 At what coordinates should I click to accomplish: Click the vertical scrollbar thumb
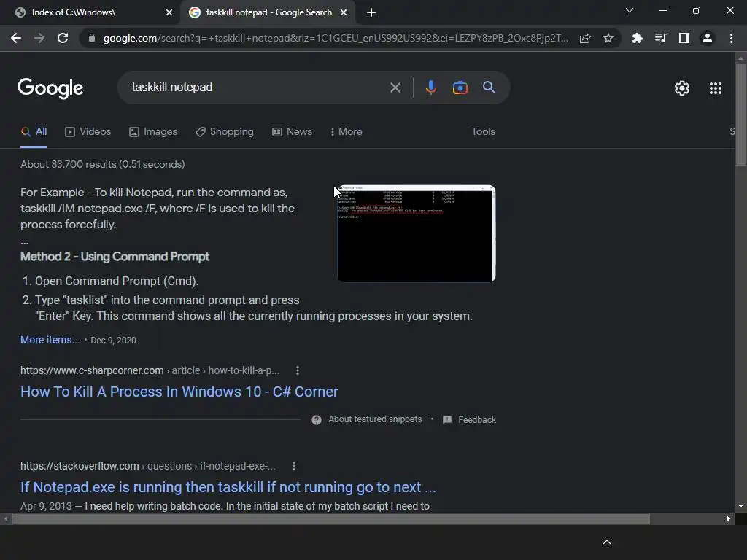coord(740,114)
